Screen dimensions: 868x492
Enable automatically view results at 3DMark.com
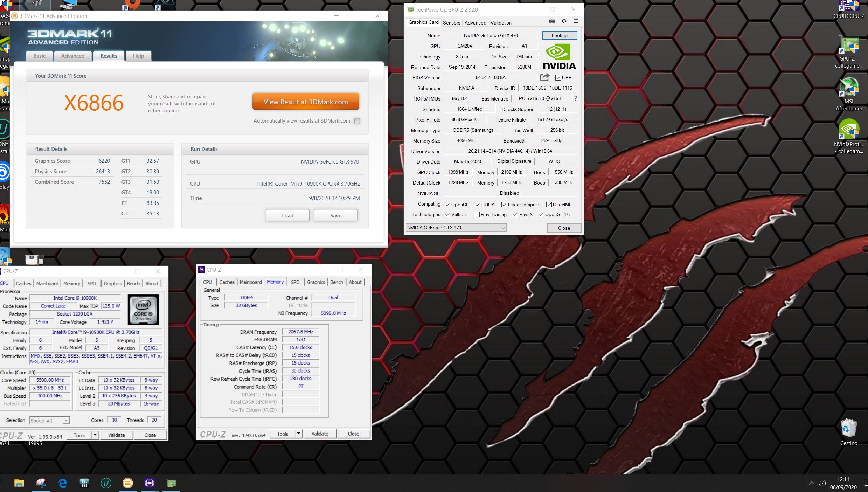coord(357,121)
